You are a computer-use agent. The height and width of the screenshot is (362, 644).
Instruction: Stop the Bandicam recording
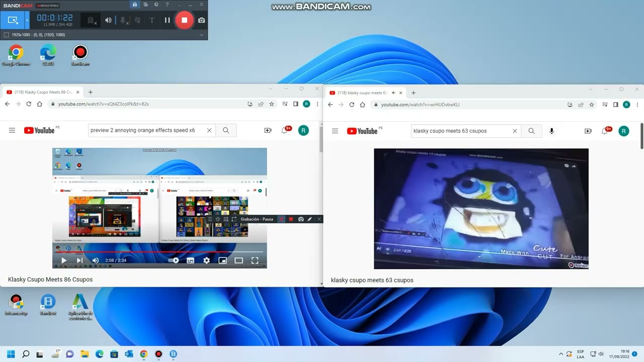[x=184, y=20]
